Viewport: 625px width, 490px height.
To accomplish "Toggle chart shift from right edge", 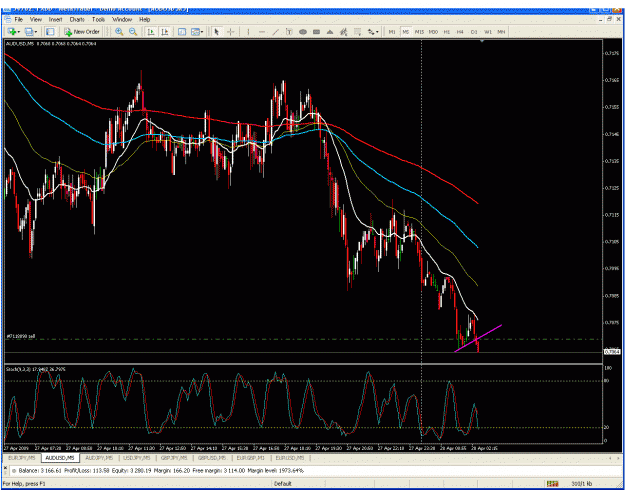I will [x=165, y=32].
